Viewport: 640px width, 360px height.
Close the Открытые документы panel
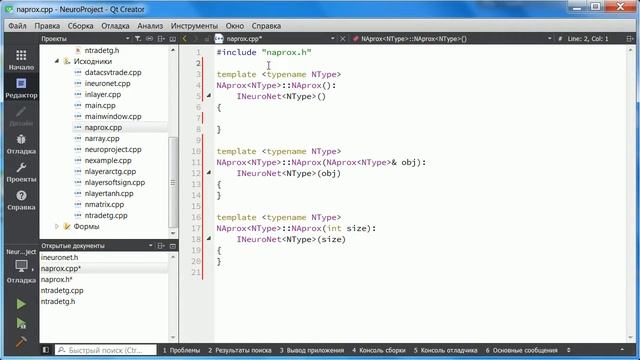point(173,246)
